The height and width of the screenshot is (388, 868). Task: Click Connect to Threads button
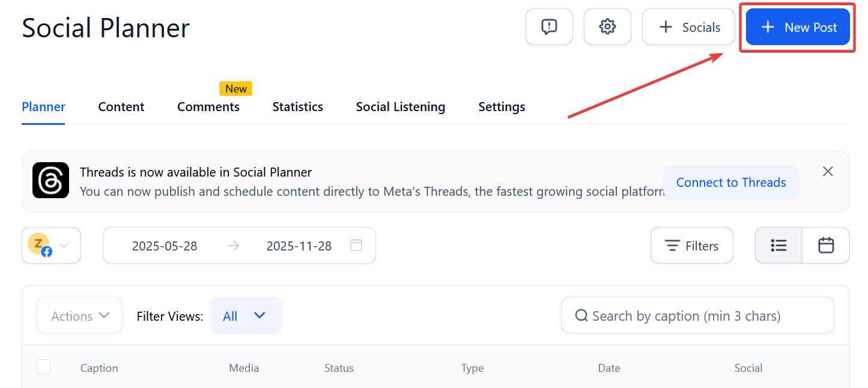tap(730, 183)
